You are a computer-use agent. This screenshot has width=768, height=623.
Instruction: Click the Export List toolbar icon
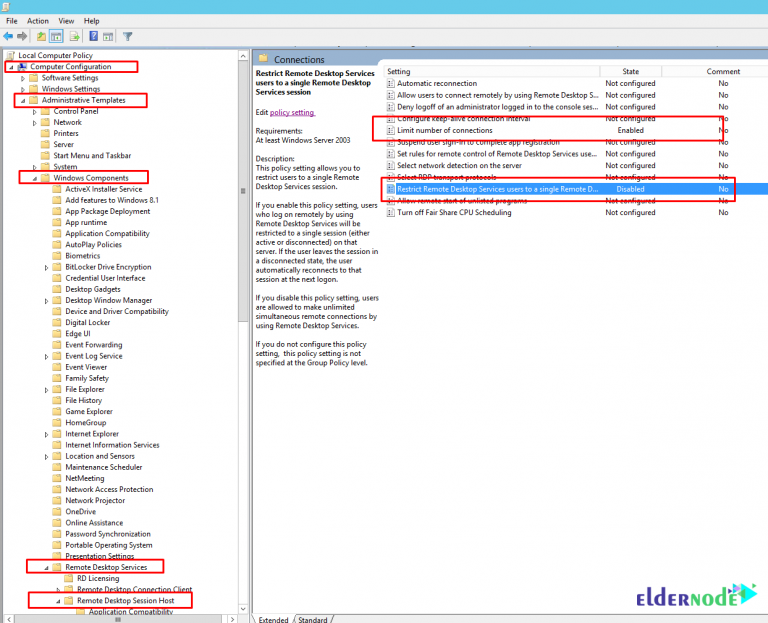click(75, 37)
